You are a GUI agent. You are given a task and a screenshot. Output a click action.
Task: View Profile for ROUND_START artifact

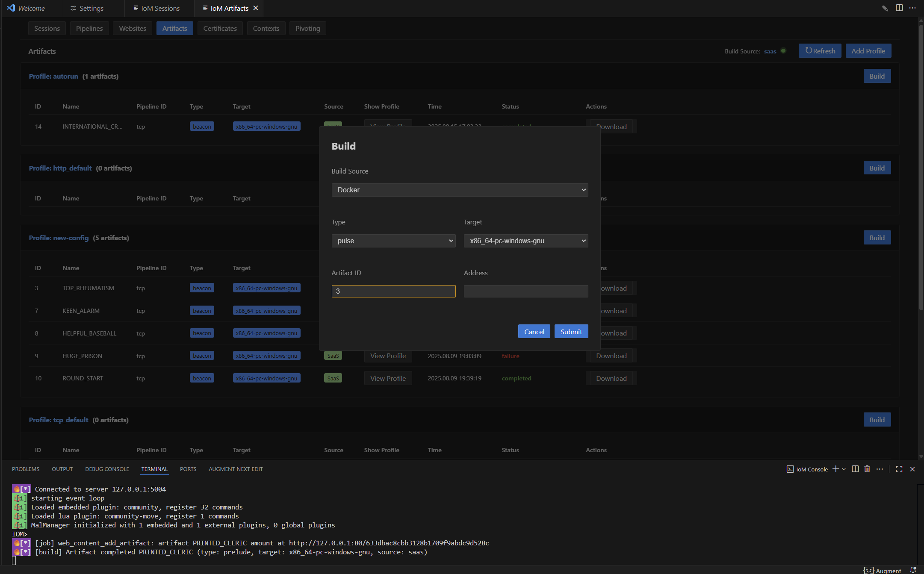pyautogui.click(x=388, y=378)
